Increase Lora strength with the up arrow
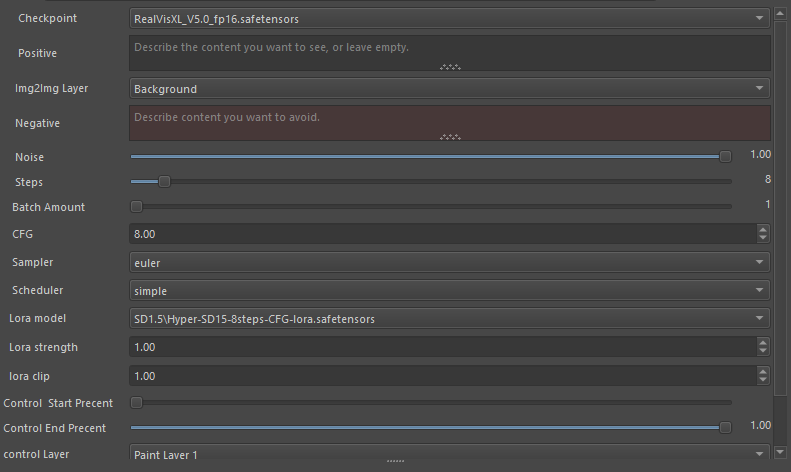791x472 pixels. tap(764, 343)
